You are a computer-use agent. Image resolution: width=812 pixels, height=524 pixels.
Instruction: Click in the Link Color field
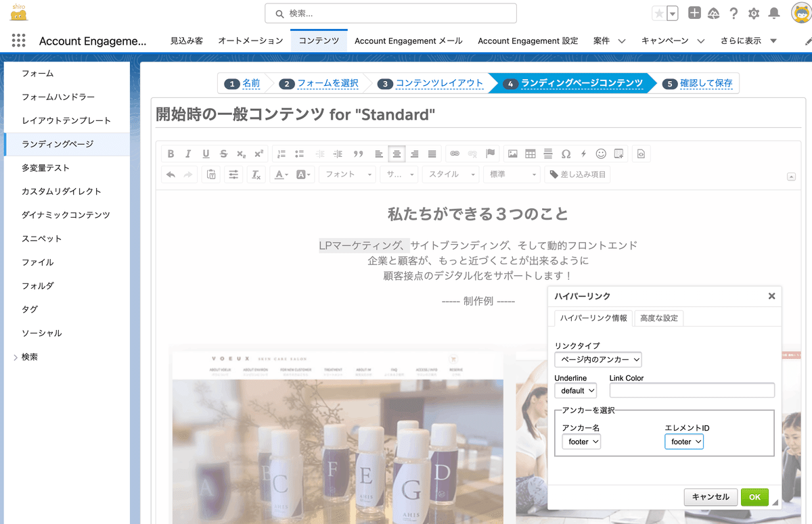click(x=692, y=390)
